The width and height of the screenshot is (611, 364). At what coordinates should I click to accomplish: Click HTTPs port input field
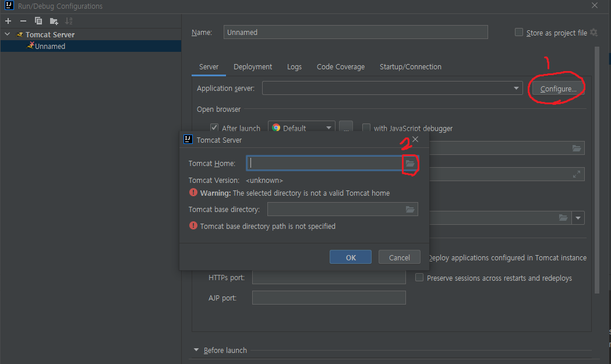click(329, 277)
